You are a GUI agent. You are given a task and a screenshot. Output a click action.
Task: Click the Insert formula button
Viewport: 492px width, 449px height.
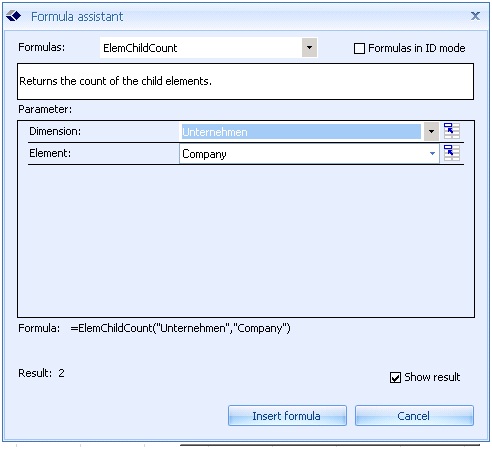tap(287, 416)
